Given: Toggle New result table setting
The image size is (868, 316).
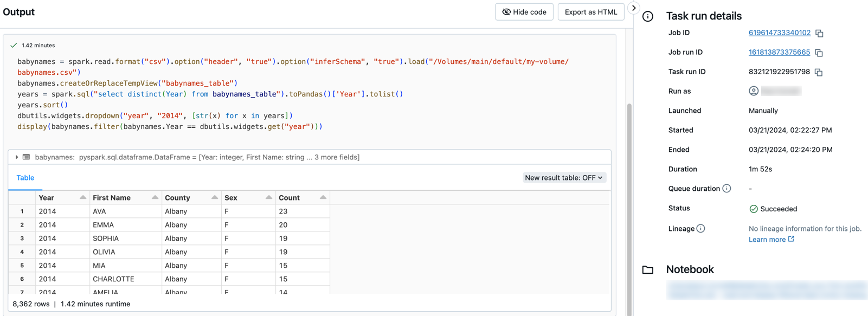Looking at the screenshot, I should [563, 178].
